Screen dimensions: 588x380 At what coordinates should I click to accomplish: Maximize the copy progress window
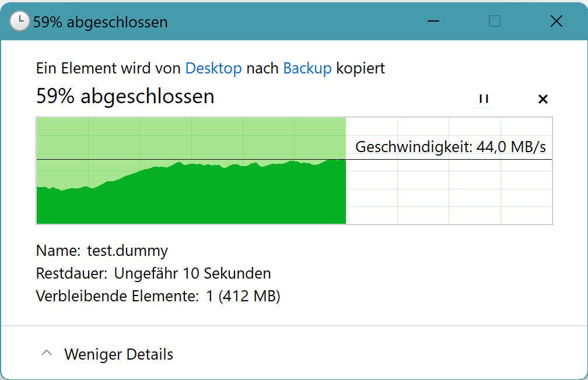[x=494, y=22]
